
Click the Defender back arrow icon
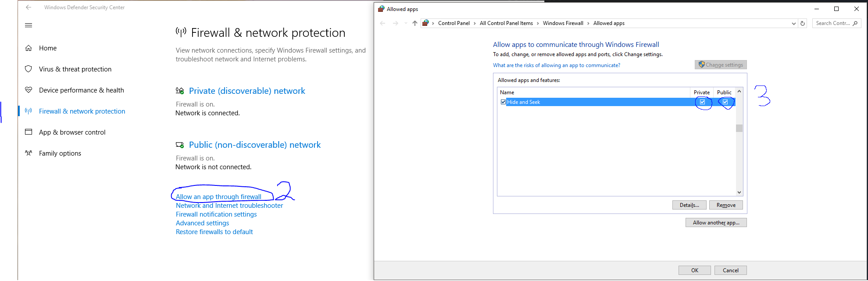click(29, 7)
